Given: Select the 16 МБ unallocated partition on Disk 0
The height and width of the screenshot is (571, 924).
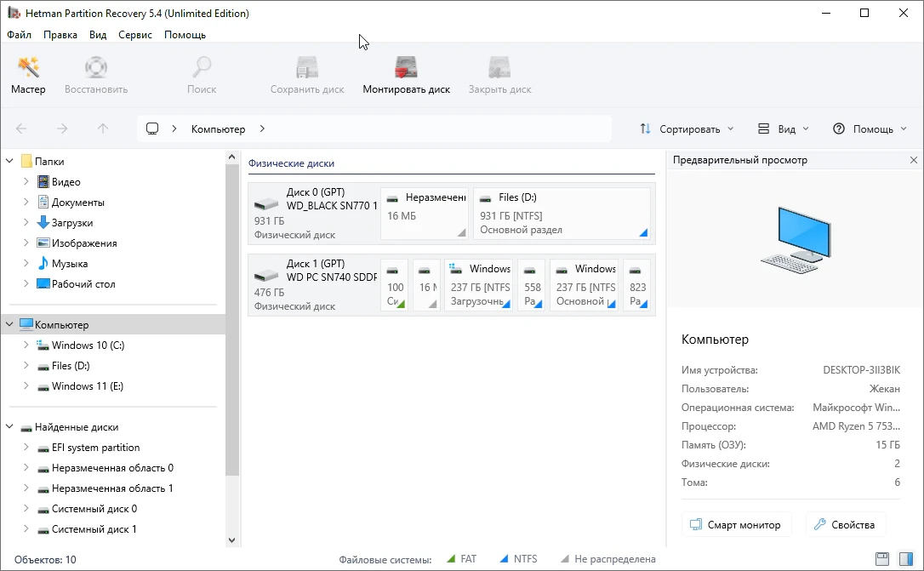Looking at the screenshot, I should (425, 213).
